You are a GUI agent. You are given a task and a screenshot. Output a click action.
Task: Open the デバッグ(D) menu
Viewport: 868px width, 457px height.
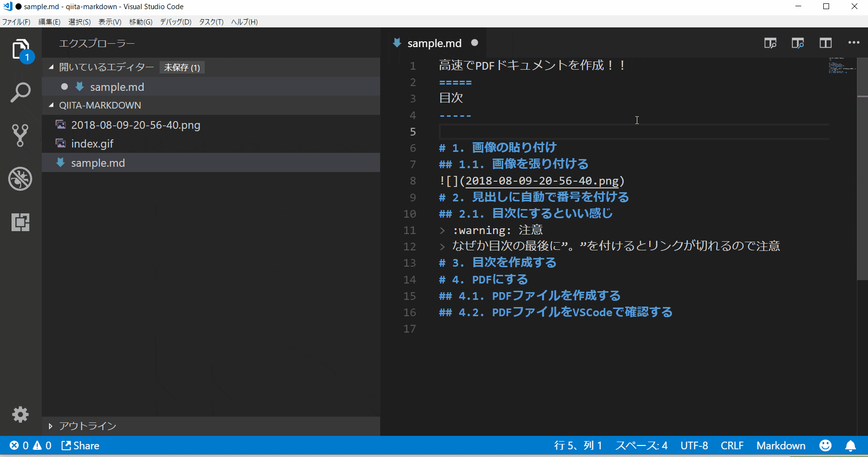tap(175, 22)
